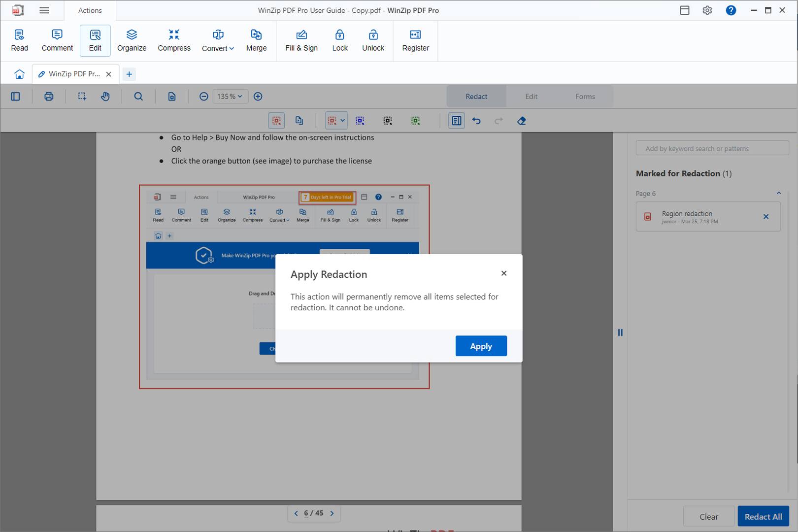Viewport: 798px width, 532px height.
Task: Click the page properties icon
Action: click(171, 97)
